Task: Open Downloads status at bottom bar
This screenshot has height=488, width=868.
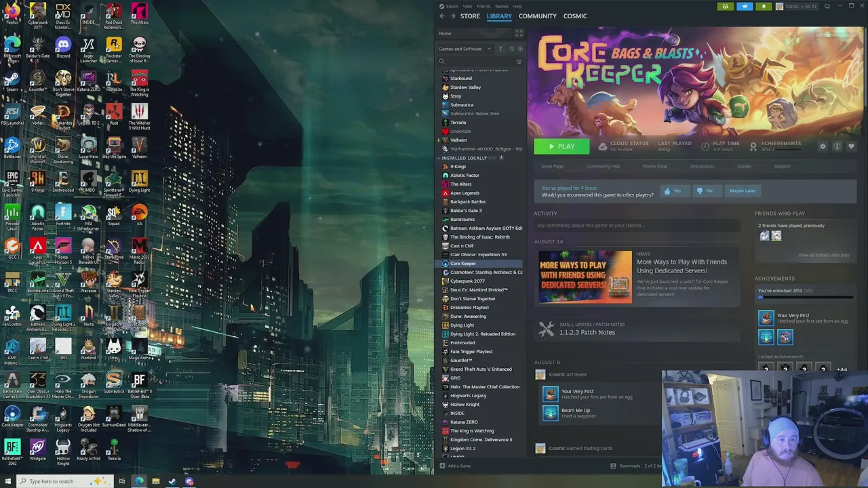Action: [635, 466]
